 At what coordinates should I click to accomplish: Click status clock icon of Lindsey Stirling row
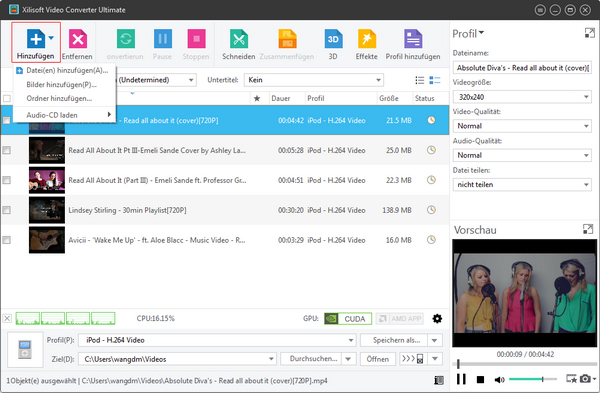[431, 210]
